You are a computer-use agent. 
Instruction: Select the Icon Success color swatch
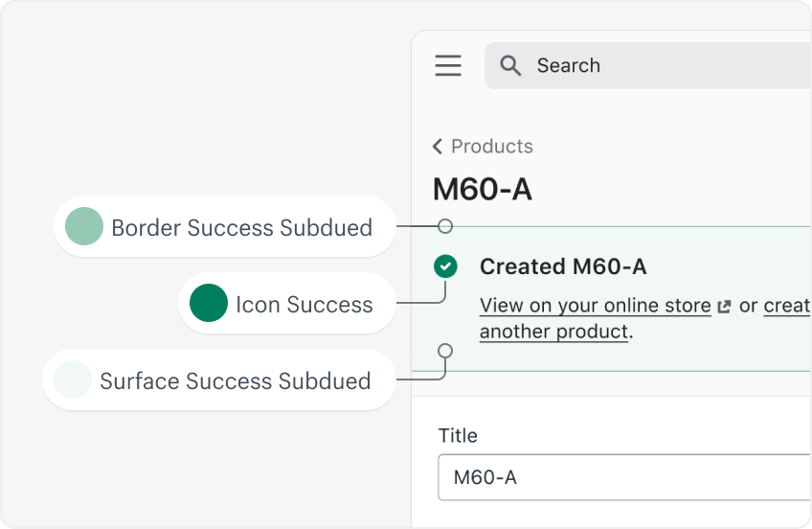[209, 304]
